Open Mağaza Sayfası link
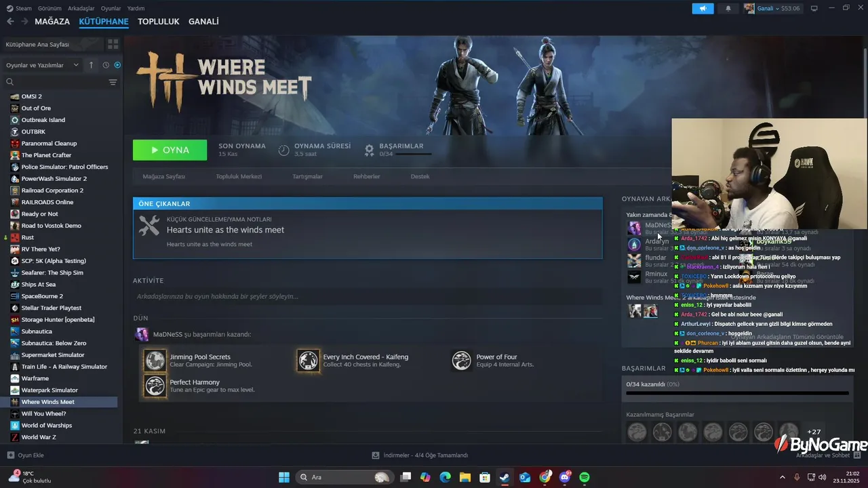The image size is (868, 488). pos(163,176)
